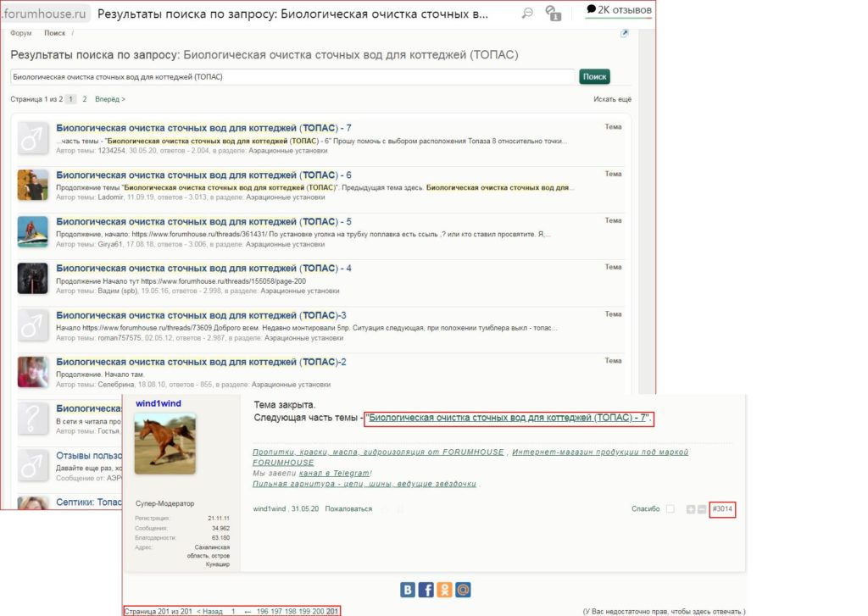Viewport: 868px width, 616px height.
Task: Click Селебрина's avatar thumbnail
Action: pos(33,371)
